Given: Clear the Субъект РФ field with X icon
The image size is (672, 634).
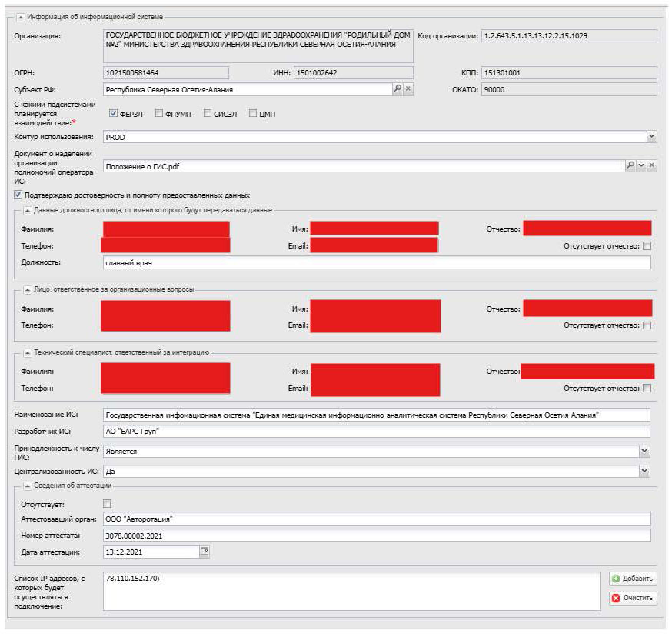Looking at the screenshot, I should pyautogui.click(x=408, y=88).
